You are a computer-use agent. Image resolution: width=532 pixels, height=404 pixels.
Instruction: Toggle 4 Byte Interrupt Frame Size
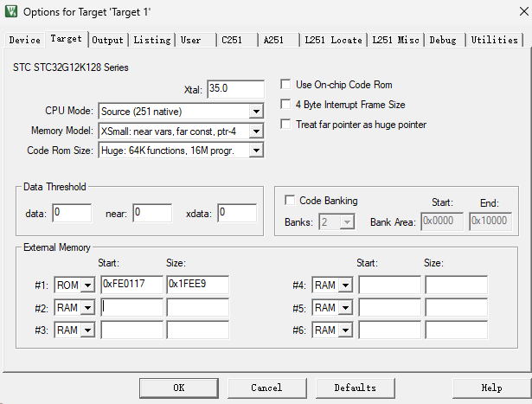click(x=285, y=104)
